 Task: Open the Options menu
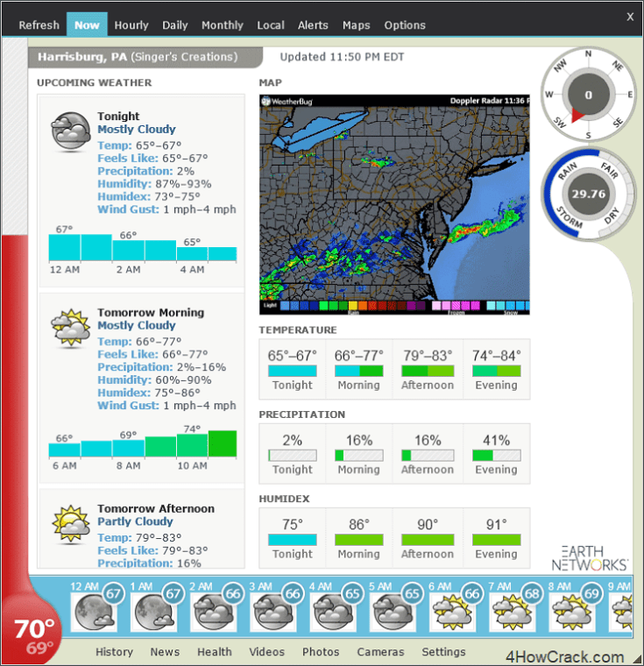405,25
